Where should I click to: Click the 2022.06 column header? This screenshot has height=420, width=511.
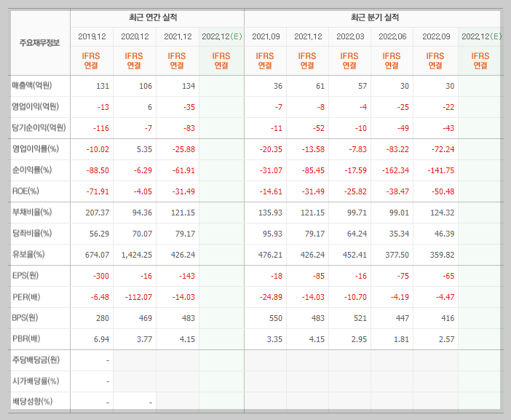pyautogui.click(x=392, y=36)
